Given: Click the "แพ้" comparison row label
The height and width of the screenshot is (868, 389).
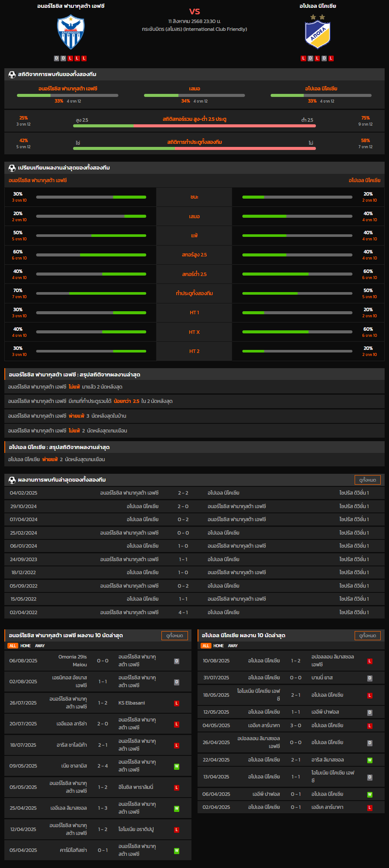Looking at the screenshot, I should pyautogui.click(x=194, y=236).
